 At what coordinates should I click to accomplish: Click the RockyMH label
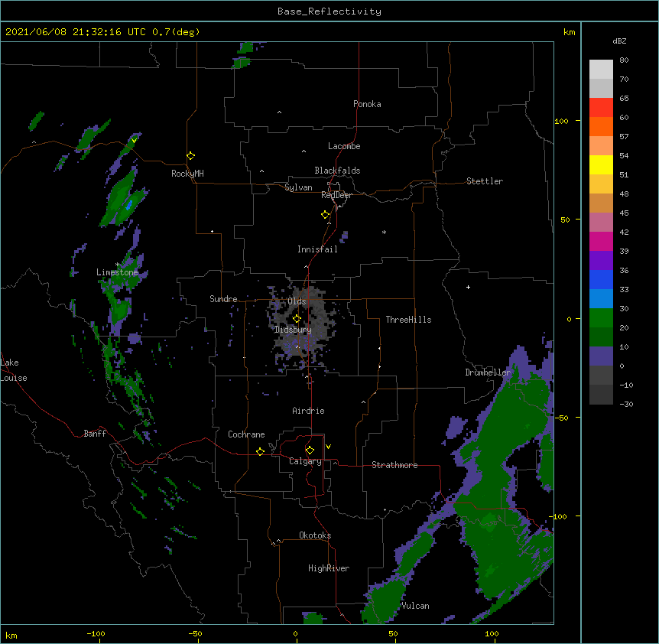pos(187,174)
